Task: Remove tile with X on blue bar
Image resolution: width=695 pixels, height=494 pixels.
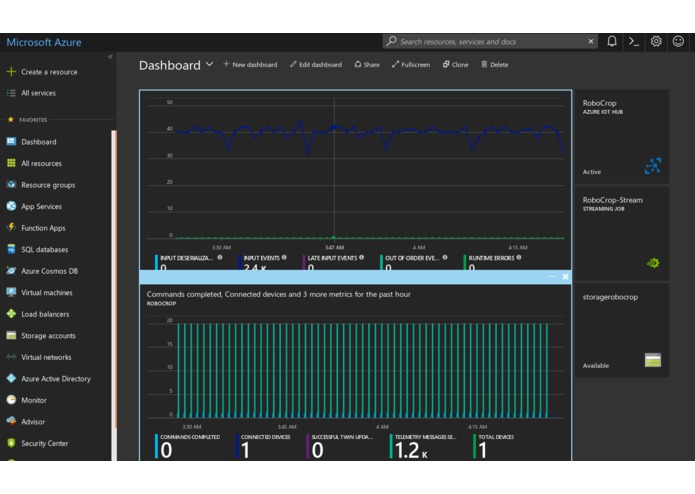Action: tap(565, 276)
